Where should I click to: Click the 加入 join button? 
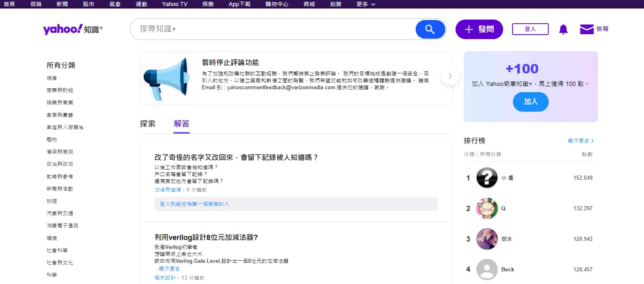pyautogui.click(x=531, y=102)
